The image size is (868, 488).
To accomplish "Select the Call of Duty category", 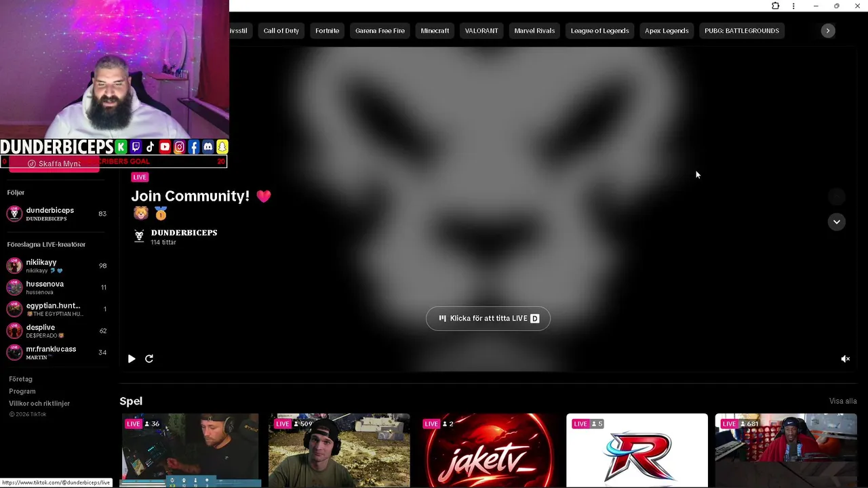I will 281,30.
